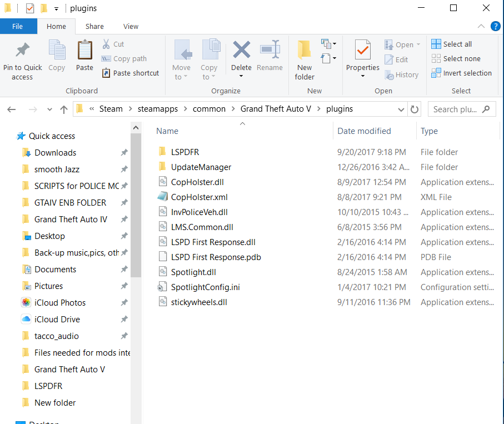The width and height of the screenshot is (504, 424).
Task: Go back with the left arrow
Action: click(12, 109)
